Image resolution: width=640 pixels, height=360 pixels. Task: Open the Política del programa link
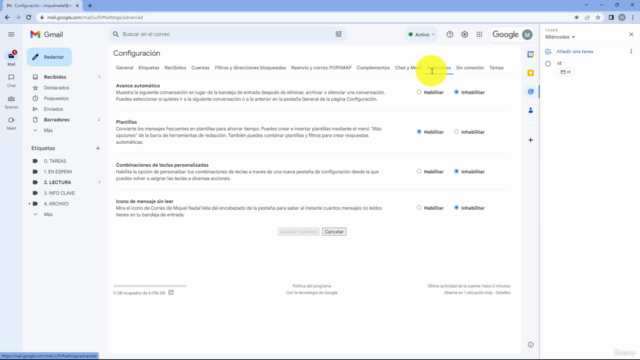click(312, 286)
